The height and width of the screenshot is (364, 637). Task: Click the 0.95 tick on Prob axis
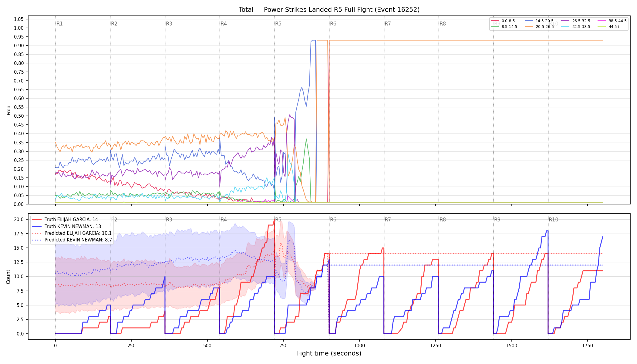(x=19, y=37)
